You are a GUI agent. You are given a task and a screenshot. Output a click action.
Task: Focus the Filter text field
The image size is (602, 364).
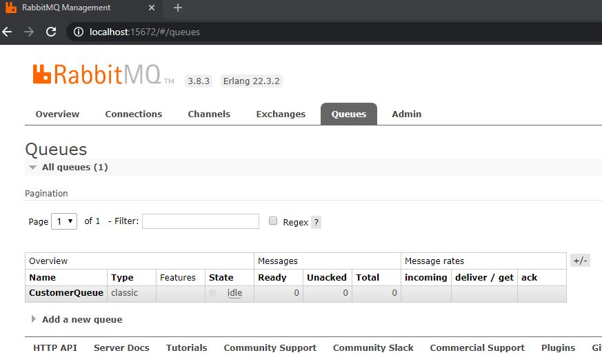[x=201, y=221]
